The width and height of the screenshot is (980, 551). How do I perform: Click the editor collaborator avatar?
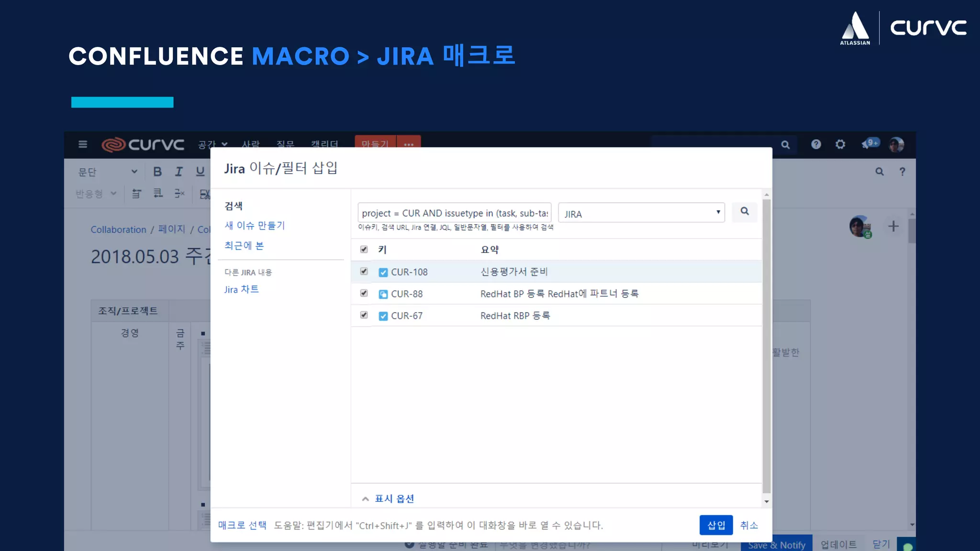pos(860,226)
